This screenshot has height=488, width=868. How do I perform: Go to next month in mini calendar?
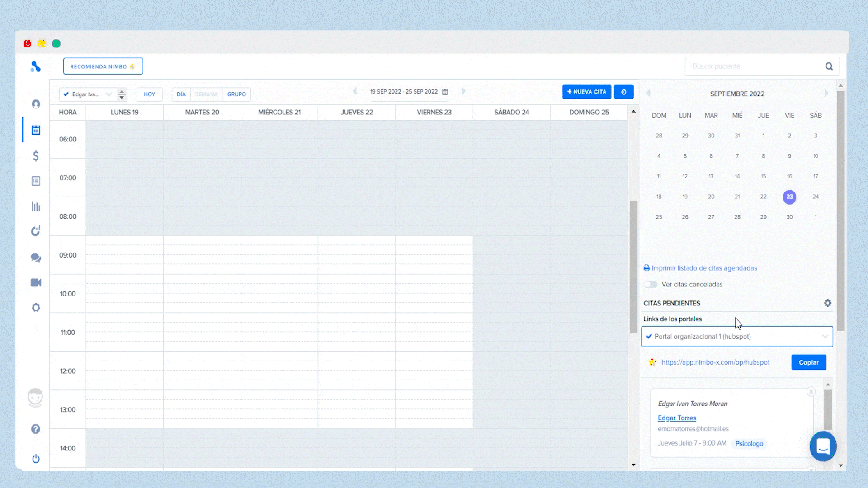click(826, 93)
